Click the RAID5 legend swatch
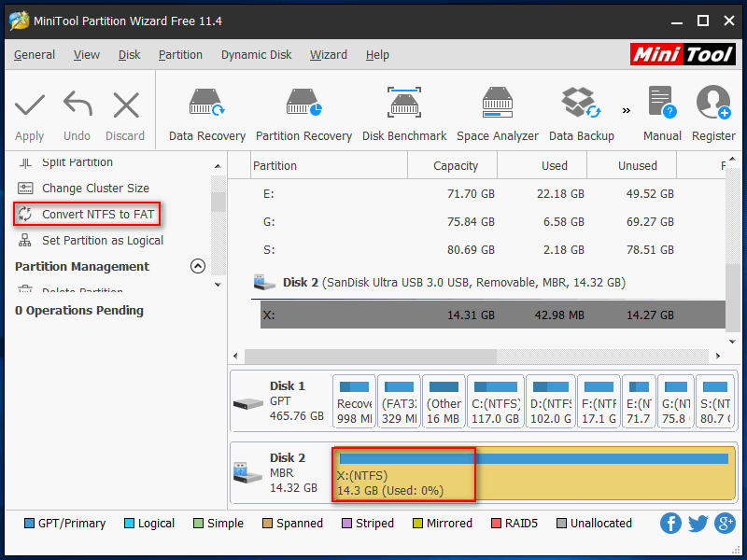This screenshot has width=747, height=560. (x=496, y=524)
